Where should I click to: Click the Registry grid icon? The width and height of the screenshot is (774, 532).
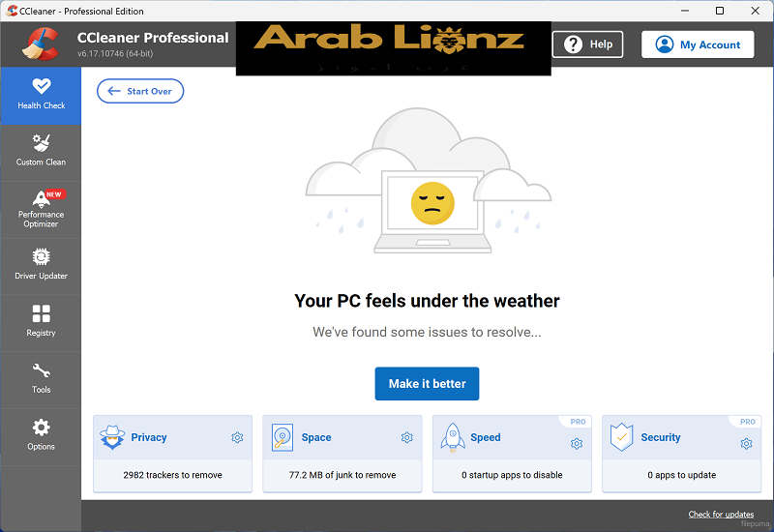point(41,313)
